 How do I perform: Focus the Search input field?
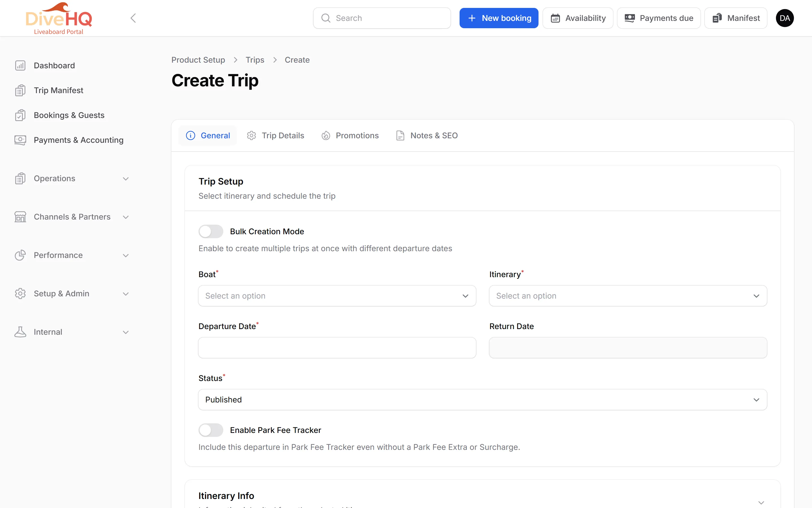tap(382, 18)
